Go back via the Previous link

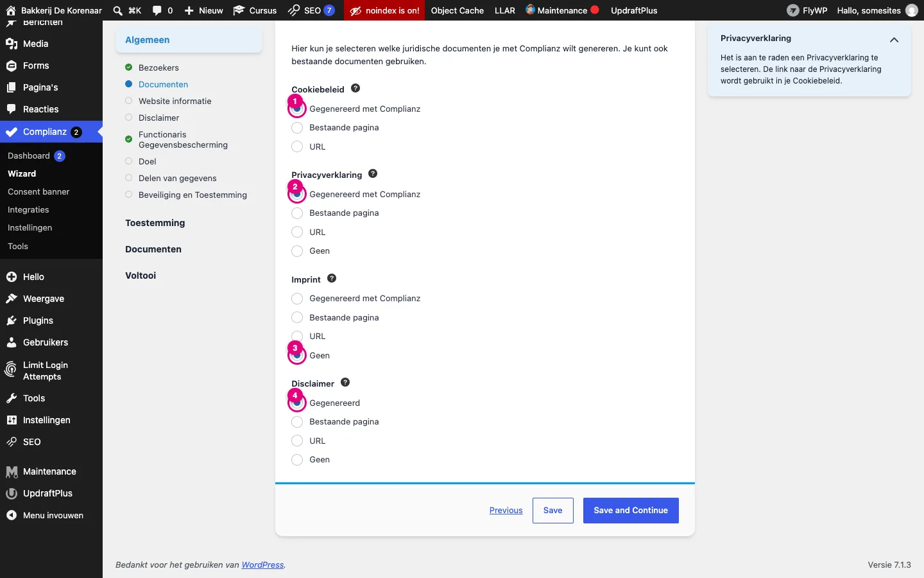pos(506,511)
